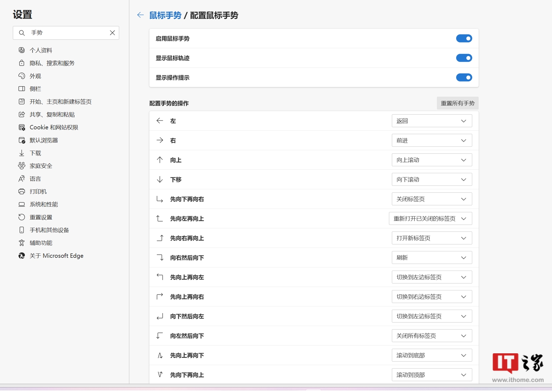Click the lock icon for 隐私、搜索和服务

22,63
